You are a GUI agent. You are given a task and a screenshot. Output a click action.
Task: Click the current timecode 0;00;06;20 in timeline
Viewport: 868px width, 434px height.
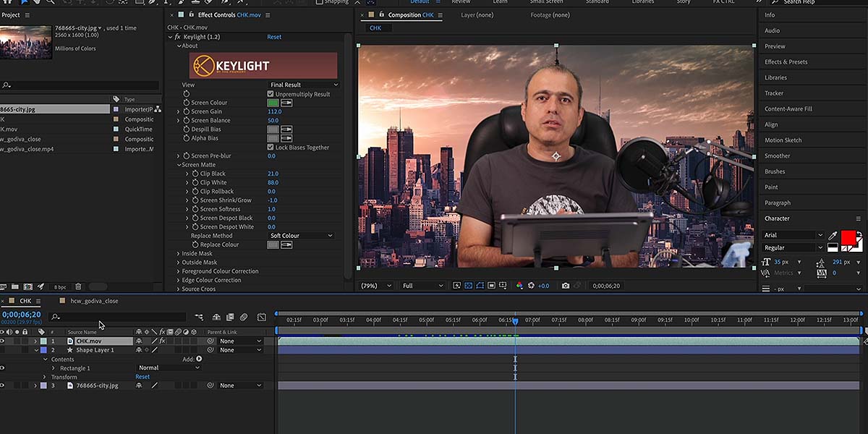click(21, 315)
